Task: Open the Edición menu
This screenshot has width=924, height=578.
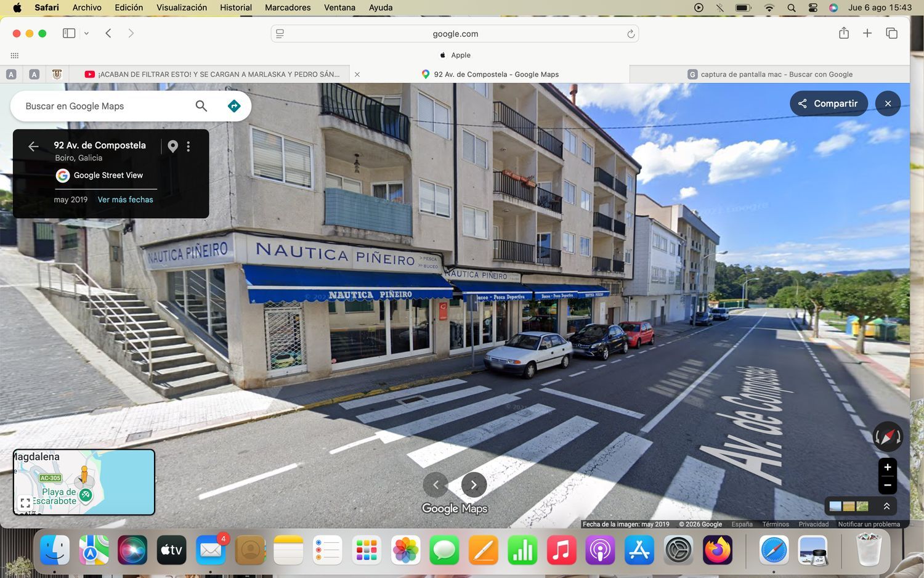Action: pos(129,7)
